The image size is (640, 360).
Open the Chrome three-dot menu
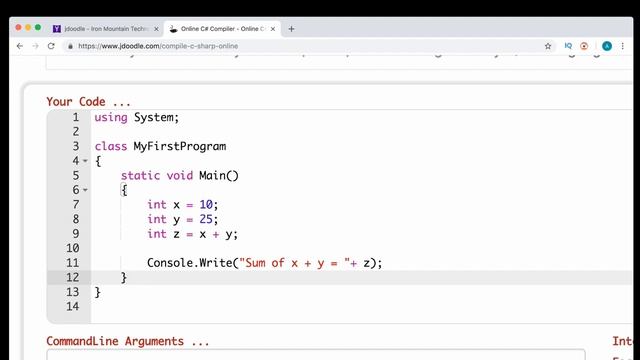click(622, 46)
